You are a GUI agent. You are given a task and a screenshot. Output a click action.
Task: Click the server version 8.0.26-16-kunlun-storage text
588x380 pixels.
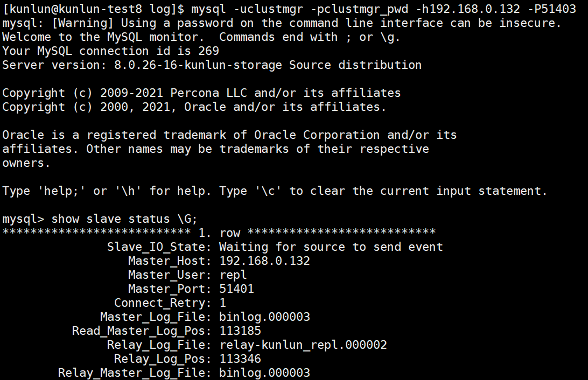198,65
